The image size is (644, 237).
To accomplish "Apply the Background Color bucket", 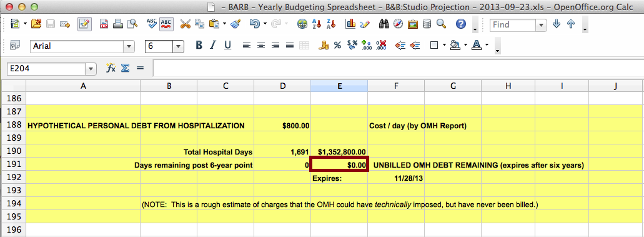I will click(455, 45).
